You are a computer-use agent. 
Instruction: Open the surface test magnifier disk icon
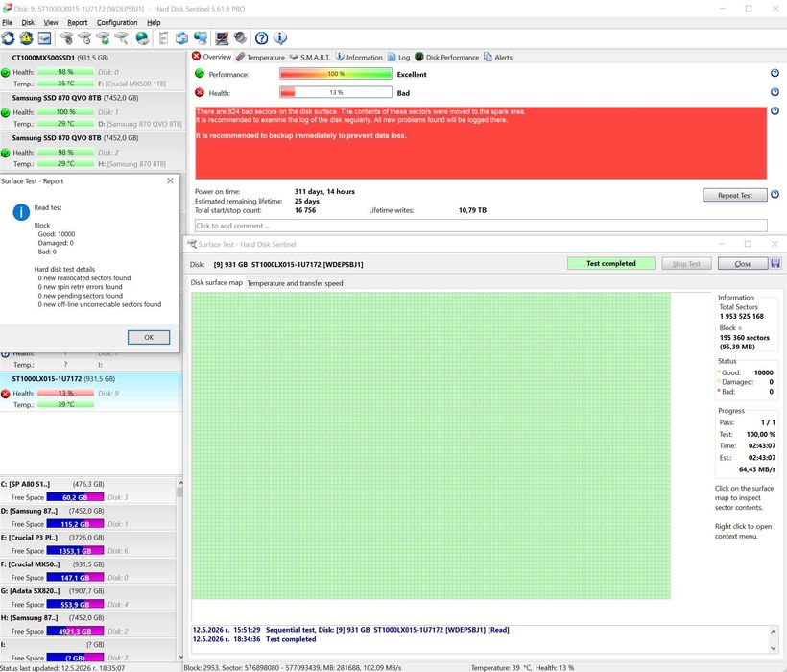click(x=121, y=38)
